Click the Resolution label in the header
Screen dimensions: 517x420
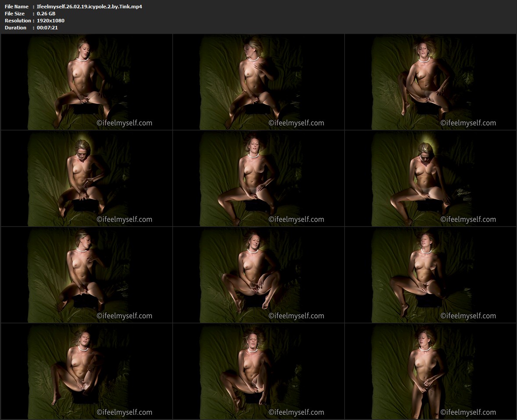click(18, 21)
